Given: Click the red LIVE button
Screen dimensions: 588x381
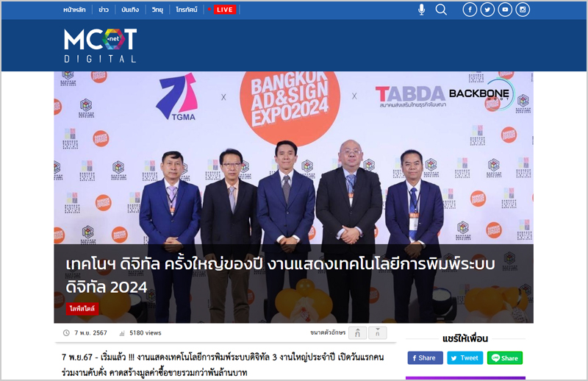Looking at the screenshot, I should 225,10.
